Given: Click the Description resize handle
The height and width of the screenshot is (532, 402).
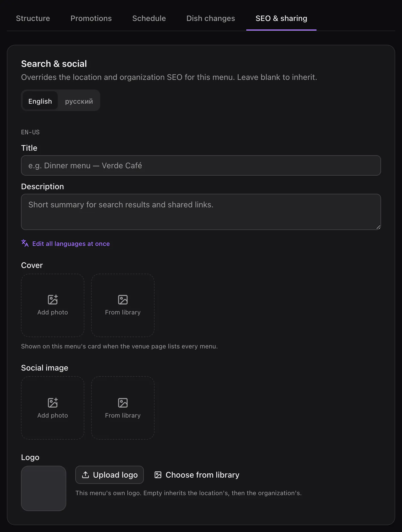Looking at the screenshot, I should (x=378, y=227).
